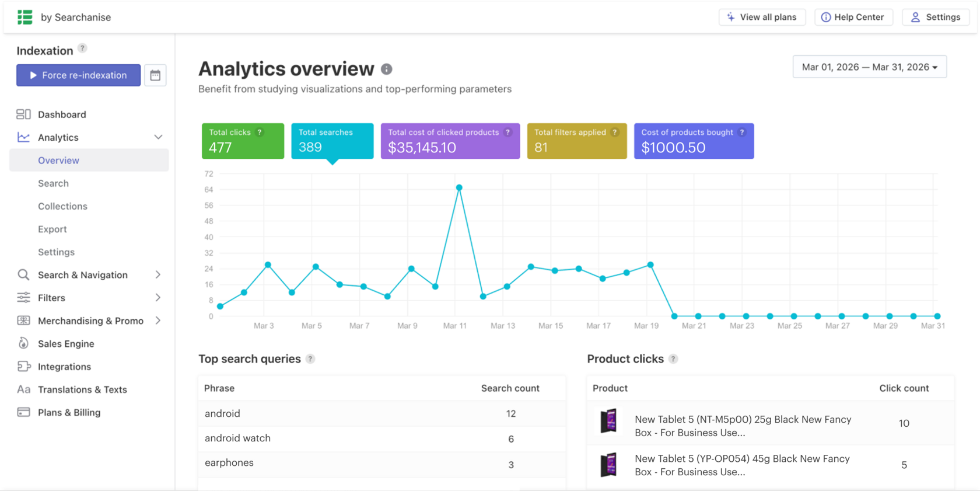980x491 pixels.
Task: Click the Total filters applied help icon
Action: pyautogui.click(x=614, y=133)
